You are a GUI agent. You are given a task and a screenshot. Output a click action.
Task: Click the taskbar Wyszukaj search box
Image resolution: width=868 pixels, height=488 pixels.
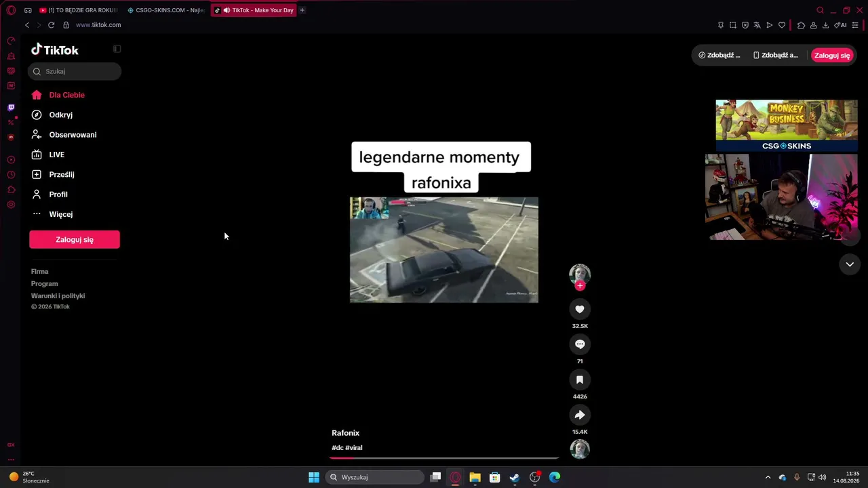[375, 477]
